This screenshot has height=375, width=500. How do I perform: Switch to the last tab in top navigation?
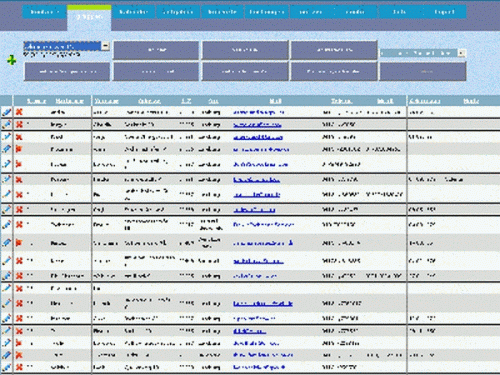(444, 12)
